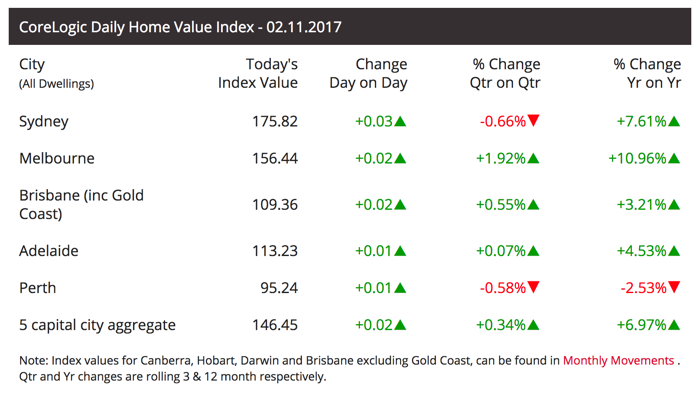This screenshot has width=700, height=396.
Task: Click the CoreLogic Daily Home Value Index title
Action: pyautogui.click(x=180, y=27)
